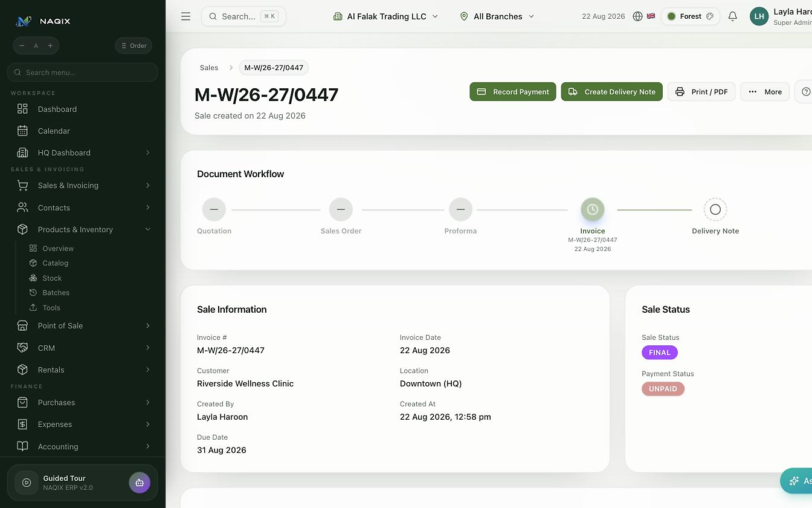Collapse the Products & Inventory section
Image resolution: width=812 pixels, height=508 pixels.
click(148, 229)
